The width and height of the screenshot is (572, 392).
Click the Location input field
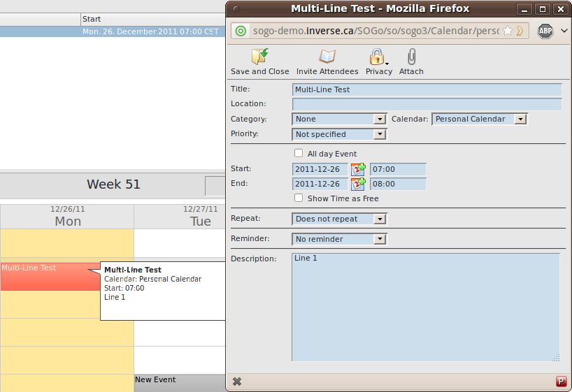(x=427, y=104)
